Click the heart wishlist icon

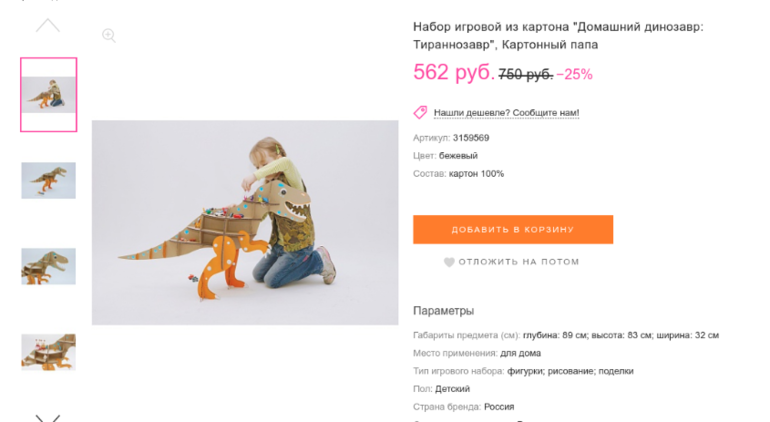[x=449, y=262]
